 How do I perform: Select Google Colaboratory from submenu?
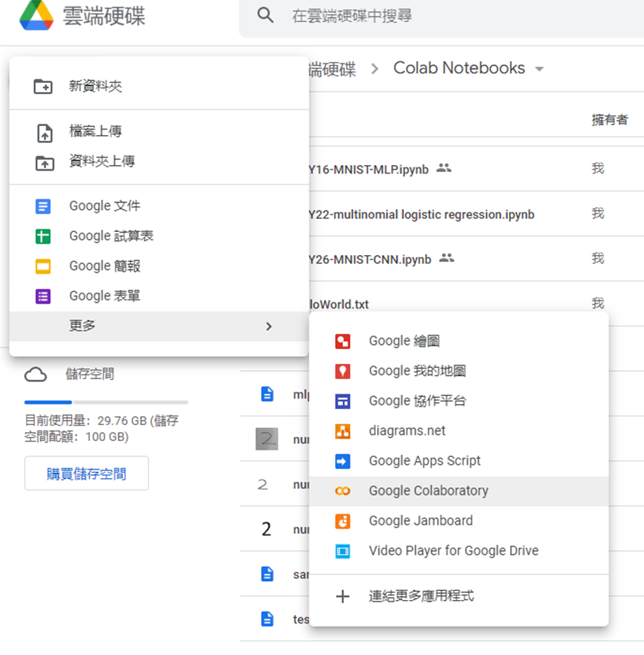click(x=459, y=491)
